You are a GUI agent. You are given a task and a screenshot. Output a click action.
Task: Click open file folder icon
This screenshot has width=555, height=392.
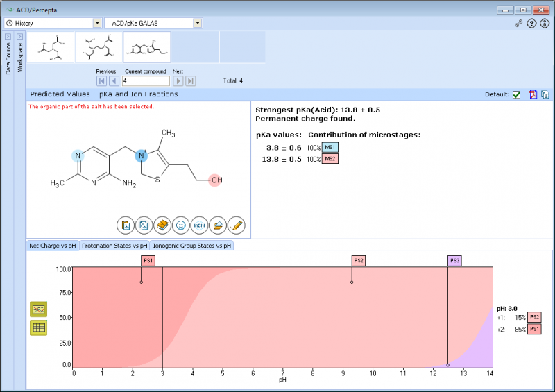pyautogui.click(x=218, y=225)
